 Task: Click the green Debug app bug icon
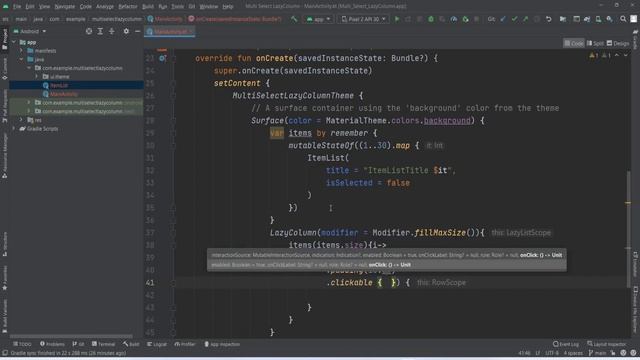tap(431, 19)
